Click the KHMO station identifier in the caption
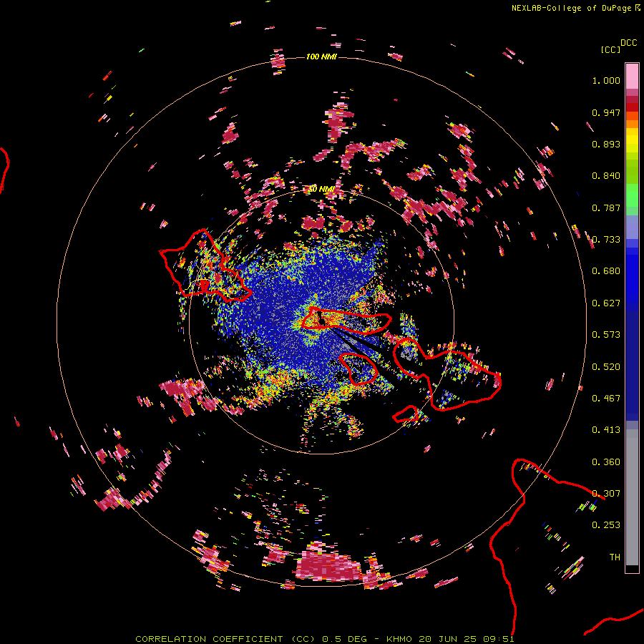 click(399, 639)
